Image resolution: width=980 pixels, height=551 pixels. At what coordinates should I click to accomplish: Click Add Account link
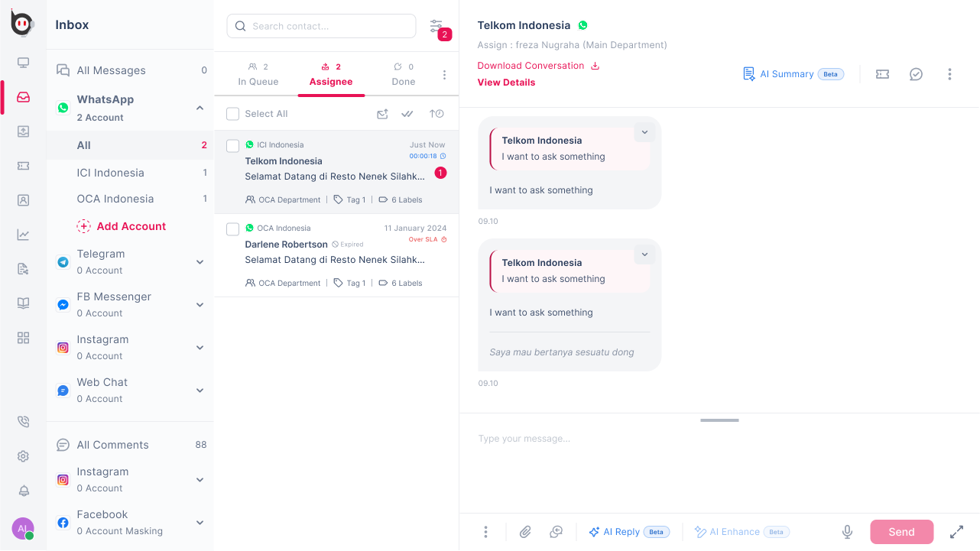click(121, 226)
